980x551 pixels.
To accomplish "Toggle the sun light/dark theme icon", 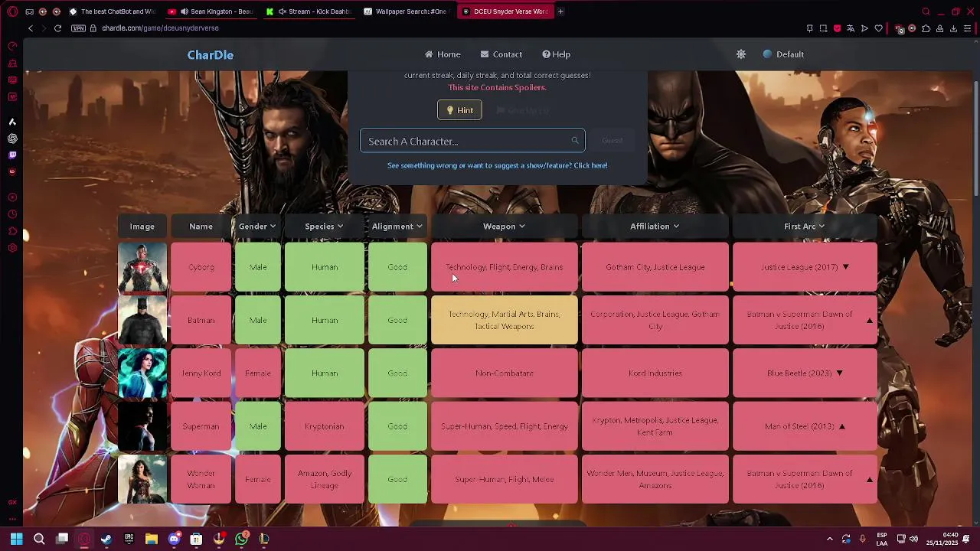I will (x=741, y=54).
